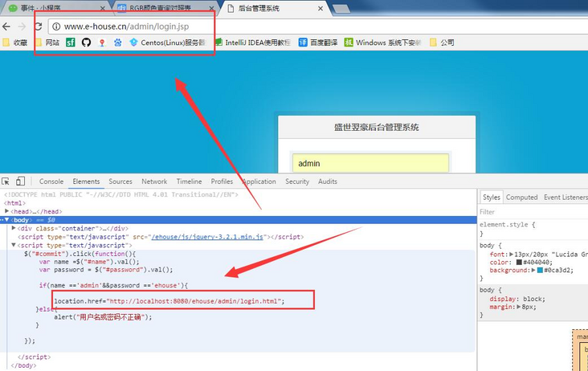The width and height of the screenshot is (588, 371).
Task: Switch to the Timeline panel
Action: click(x=189, y=181)
